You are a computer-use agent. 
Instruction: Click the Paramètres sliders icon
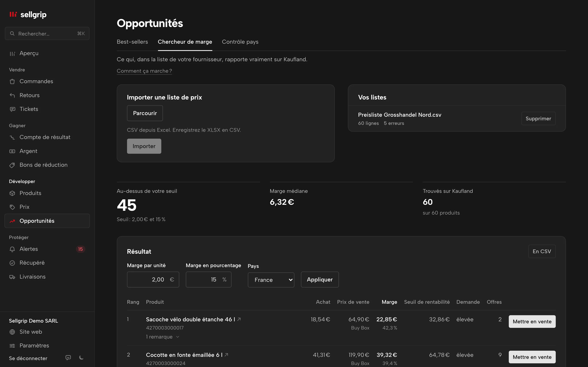pos(12,346)
